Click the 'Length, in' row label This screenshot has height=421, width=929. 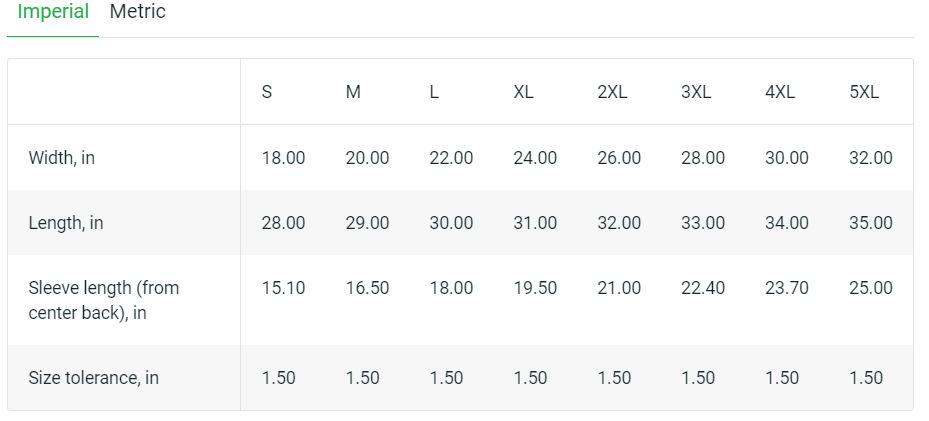(x=66, y=223)
